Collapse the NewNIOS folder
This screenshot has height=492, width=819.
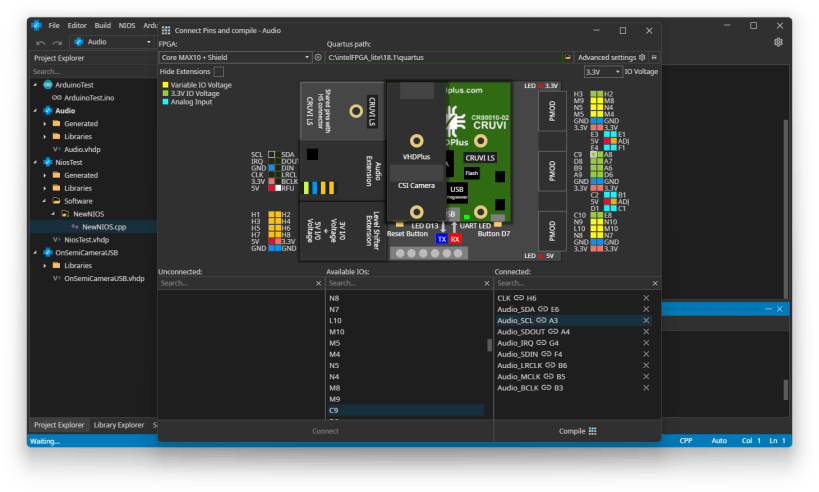click(x=53, y=214)
